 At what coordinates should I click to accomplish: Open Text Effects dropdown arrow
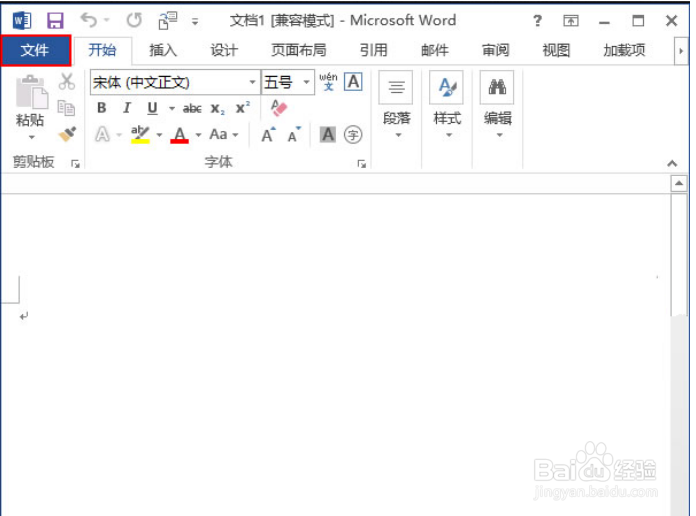click(x=119, y=135)
